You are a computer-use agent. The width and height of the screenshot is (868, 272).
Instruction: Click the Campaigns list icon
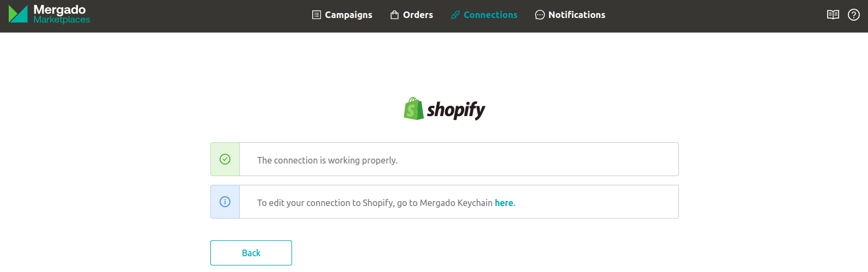click(317, 15)
